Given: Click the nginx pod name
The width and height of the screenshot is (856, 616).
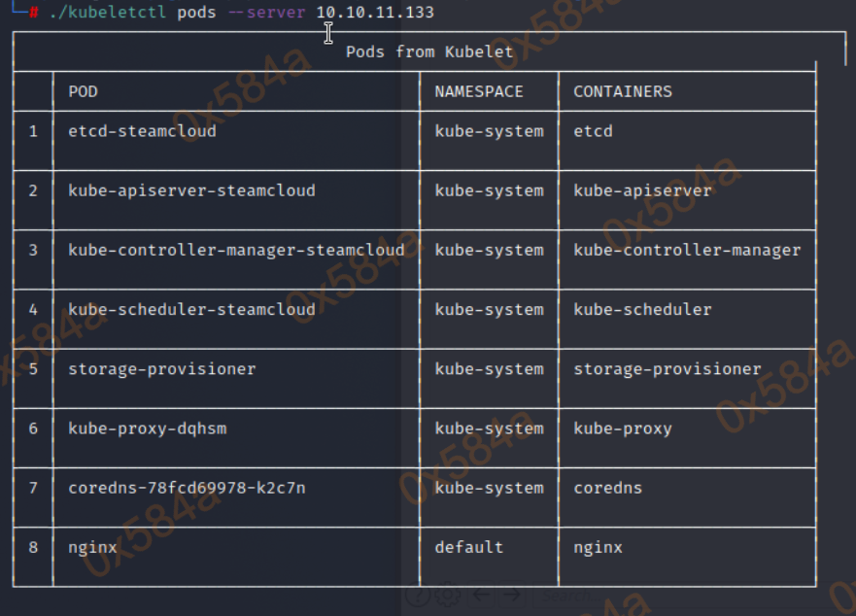Looking at the screenshot, I should (x=92, y=547).
